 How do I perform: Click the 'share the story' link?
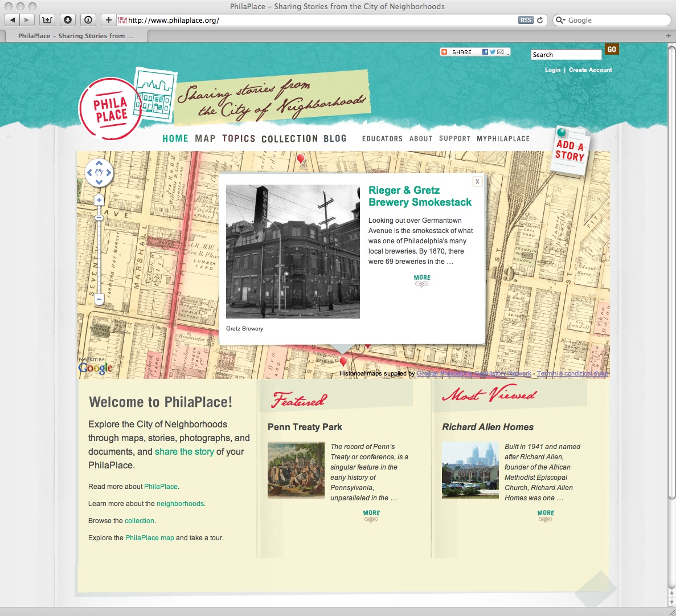184,452
